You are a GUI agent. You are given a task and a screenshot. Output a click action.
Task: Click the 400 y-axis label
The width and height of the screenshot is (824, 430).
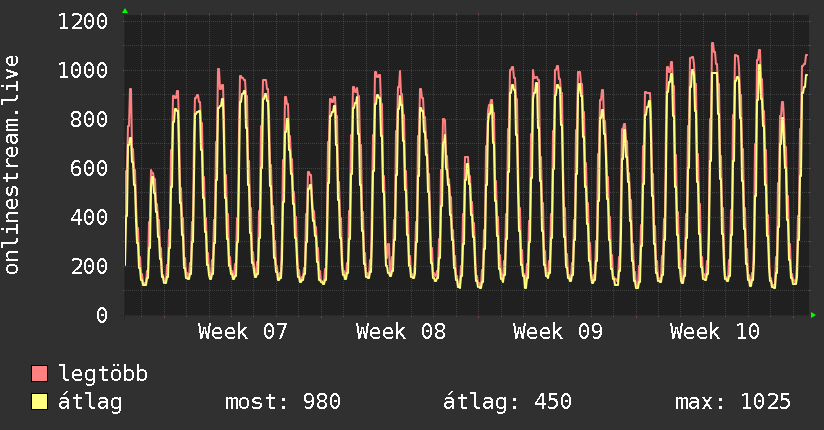(89, 217)
